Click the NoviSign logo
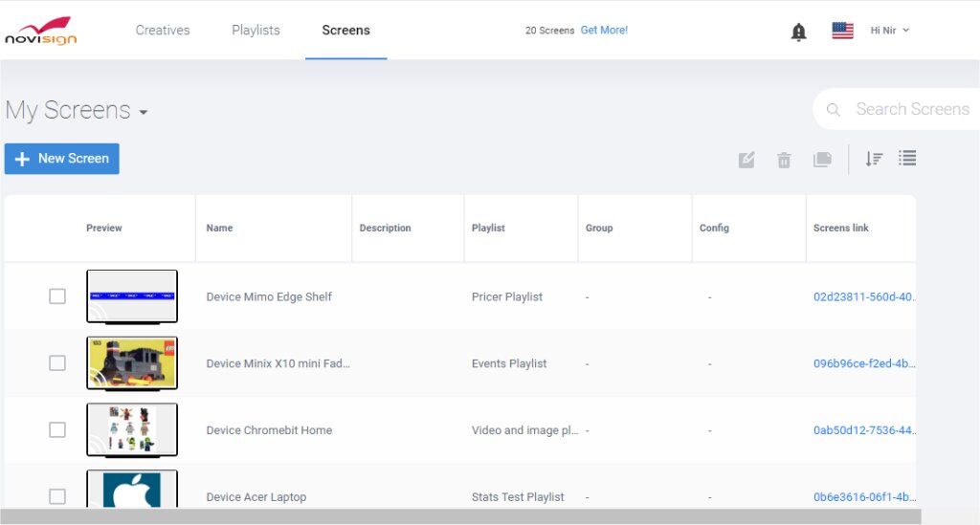Image resolution: width=980 pixels, height=525 pixels. coord(40,31)
